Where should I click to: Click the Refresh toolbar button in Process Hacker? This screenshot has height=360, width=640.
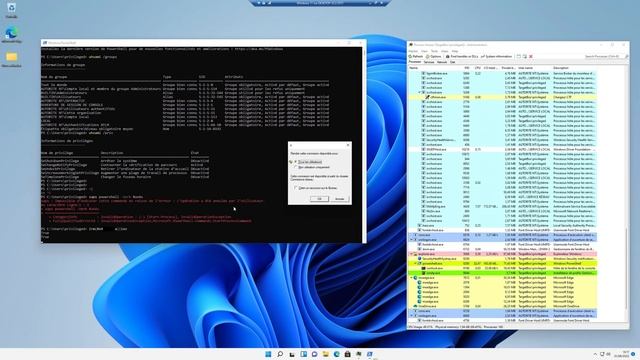click(416, 56)
